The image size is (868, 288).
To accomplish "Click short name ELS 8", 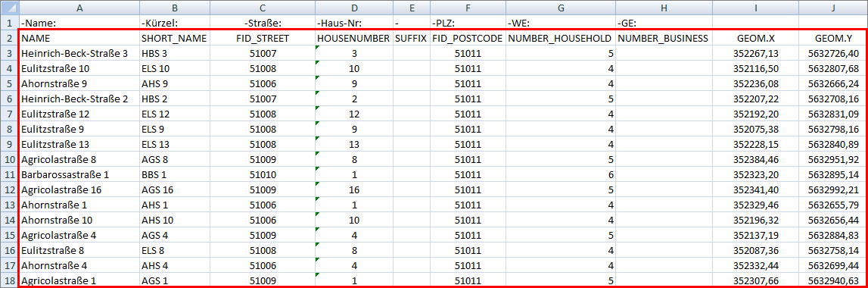I will (174, 249).
